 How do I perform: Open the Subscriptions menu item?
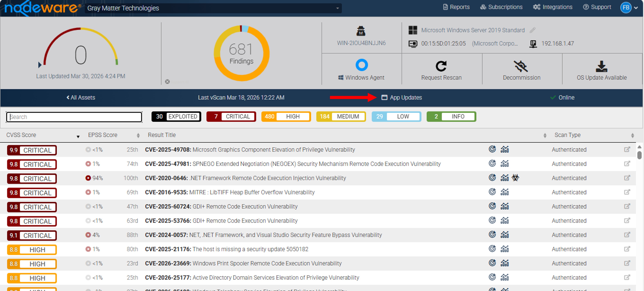501,7
